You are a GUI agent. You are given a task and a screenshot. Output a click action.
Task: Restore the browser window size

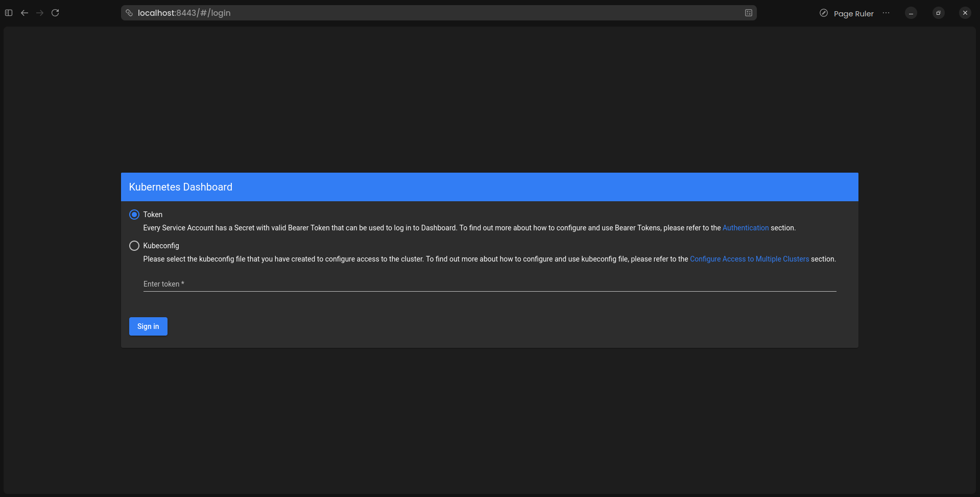click(938, 13)
